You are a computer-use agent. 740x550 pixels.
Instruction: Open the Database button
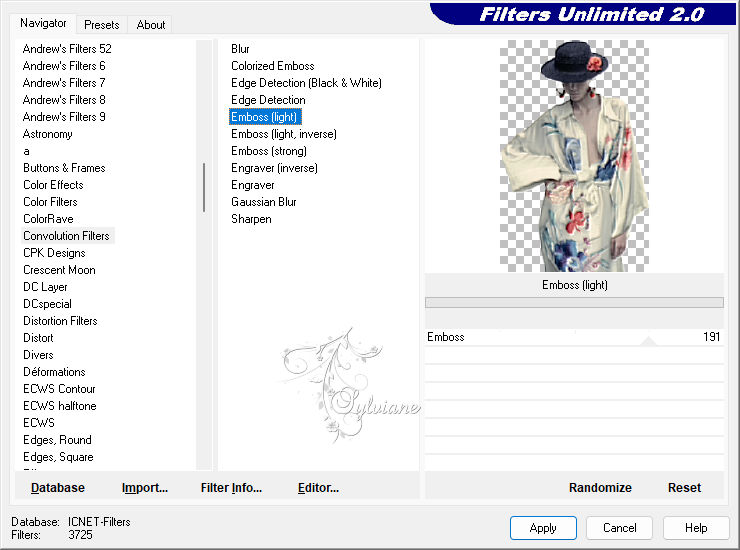click(58, 488)
